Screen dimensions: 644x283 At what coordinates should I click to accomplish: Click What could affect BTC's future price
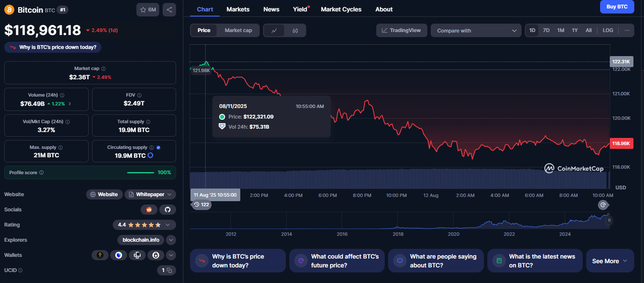[337, 261]
